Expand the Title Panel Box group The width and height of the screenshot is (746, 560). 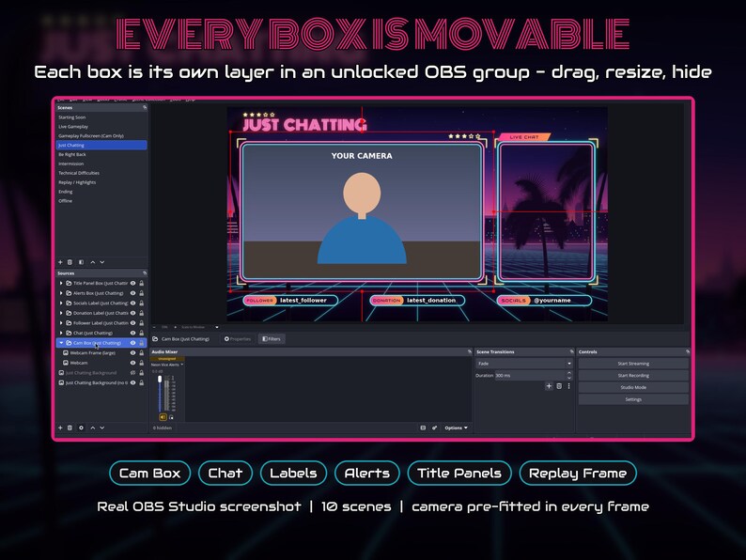[61, 283]
